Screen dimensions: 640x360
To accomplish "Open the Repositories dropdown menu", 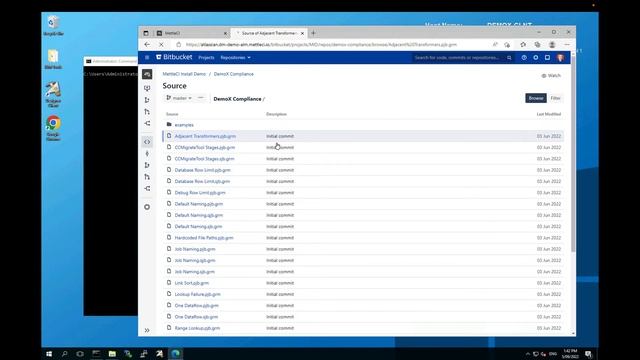I will click(x=236, y=58).
